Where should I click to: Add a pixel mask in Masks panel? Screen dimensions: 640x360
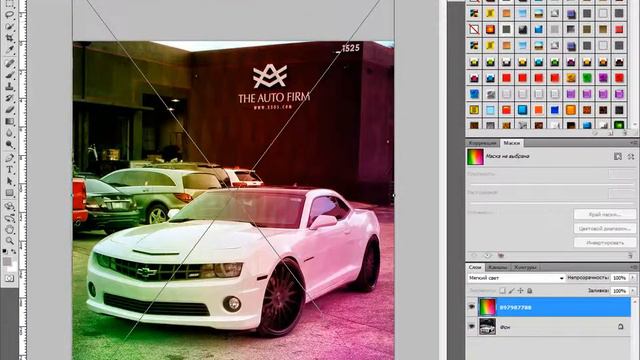click(x=618, y=156)
